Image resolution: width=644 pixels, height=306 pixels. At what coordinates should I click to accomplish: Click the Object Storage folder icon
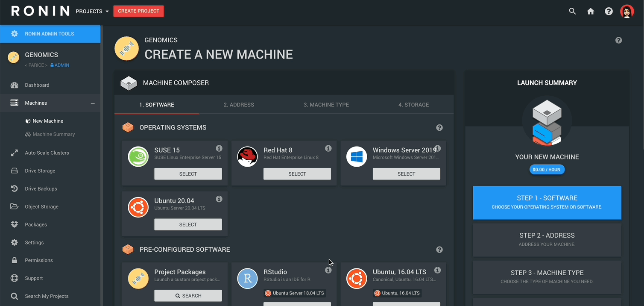(15, 206)
